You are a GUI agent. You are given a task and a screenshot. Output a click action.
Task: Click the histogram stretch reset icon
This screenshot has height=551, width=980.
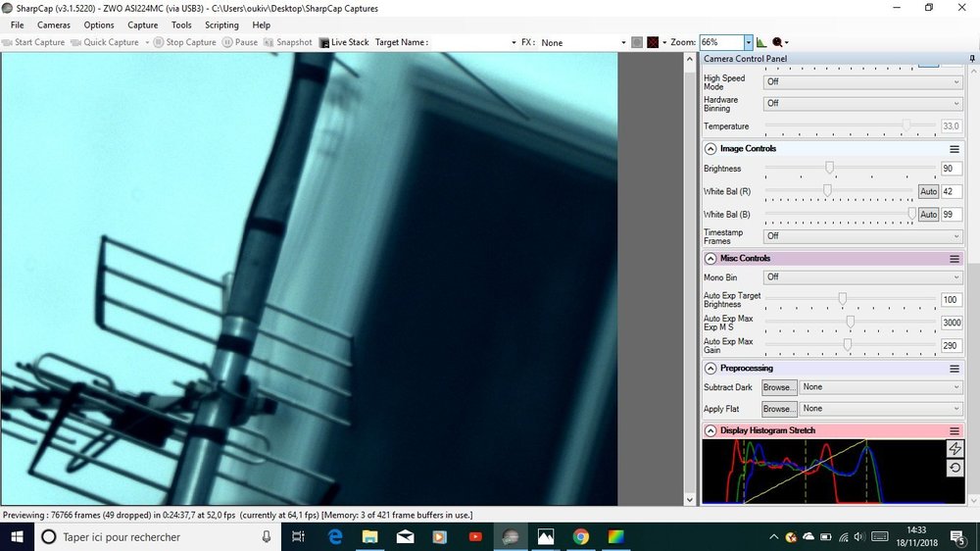tap(955, 468)
